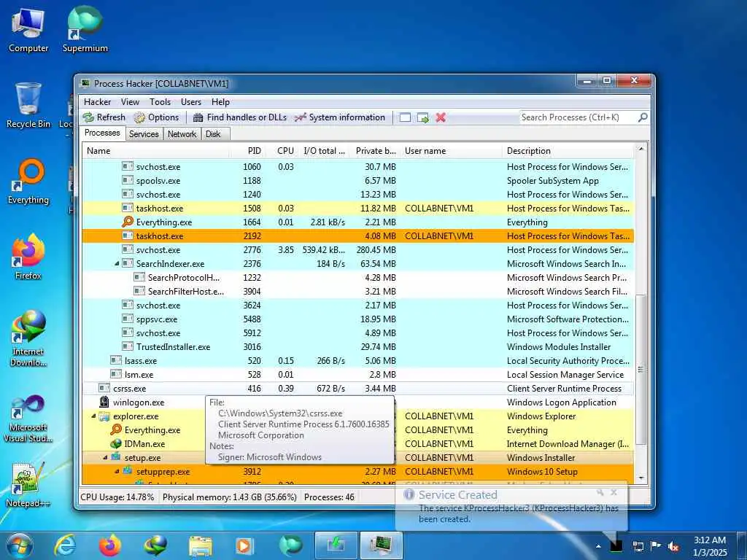Click the Windows Start button
The image size is (747, 560).
[19, 545]
